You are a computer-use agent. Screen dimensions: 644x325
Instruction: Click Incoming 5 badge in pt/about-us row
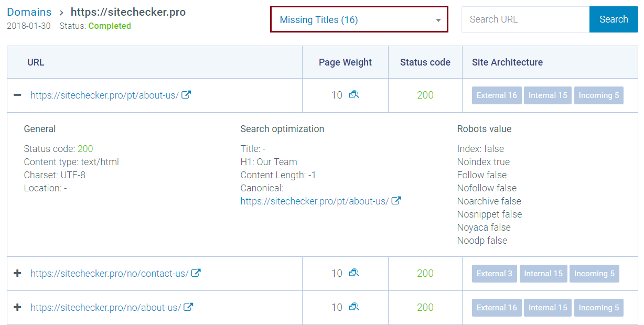coord(598,95)
